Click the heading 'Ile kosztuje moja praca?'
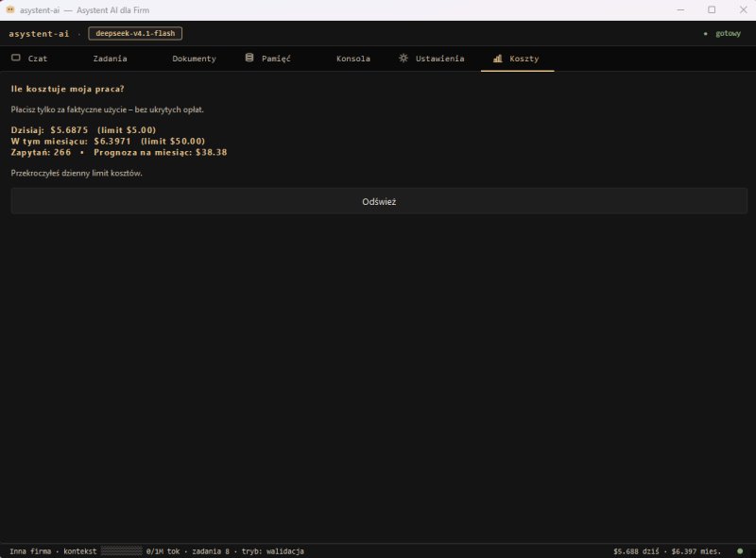756x558 pixels. click(x=67, y=89)
